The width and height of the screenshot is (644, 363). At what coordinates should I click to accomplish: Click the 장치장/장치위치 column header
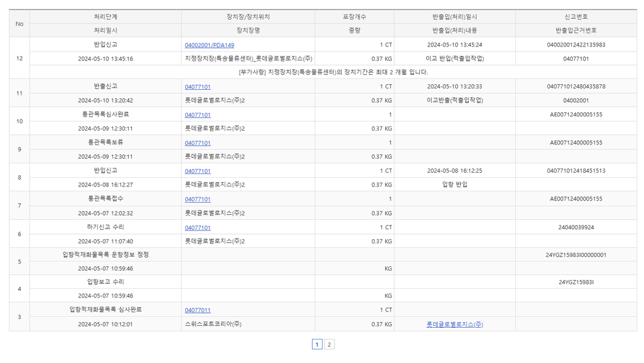[248, 17]
